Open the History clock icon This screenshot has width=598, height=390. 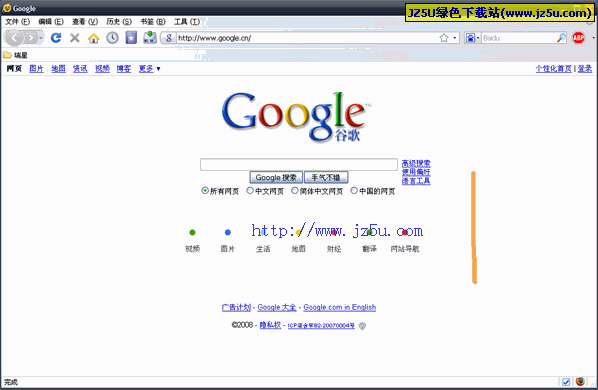112,38
